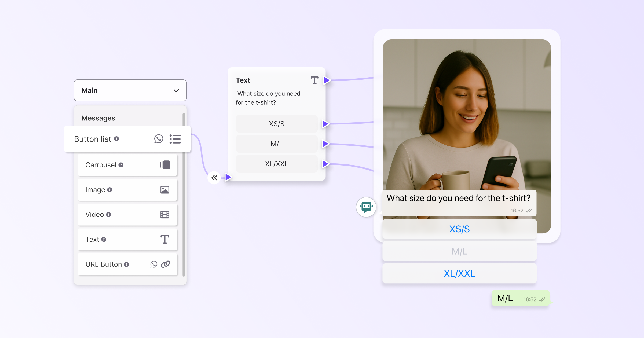Click the Image message icon
This screenshot has width=644, height=338.
tap(165, 190)
